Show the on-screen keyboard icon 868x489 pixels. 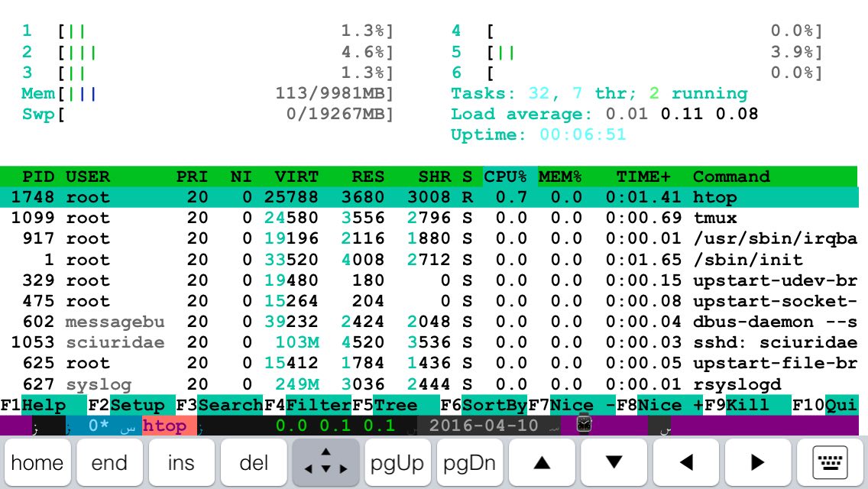pos(830,462)
